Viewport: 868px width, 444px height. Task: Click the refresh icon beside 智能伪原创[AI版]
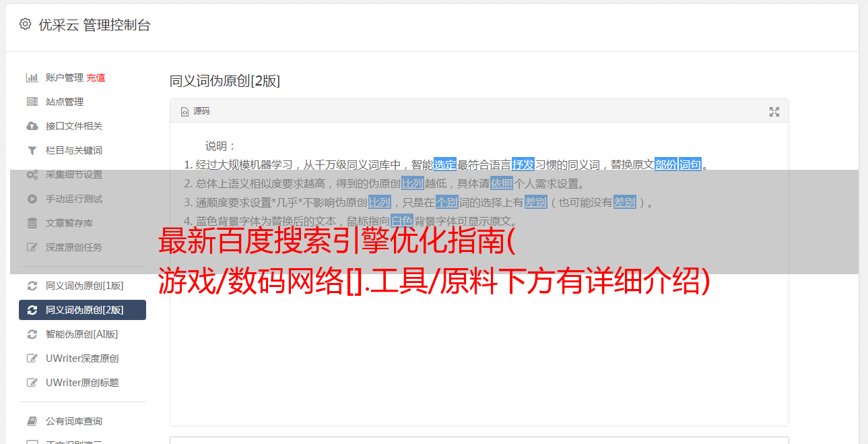point(32,334)
